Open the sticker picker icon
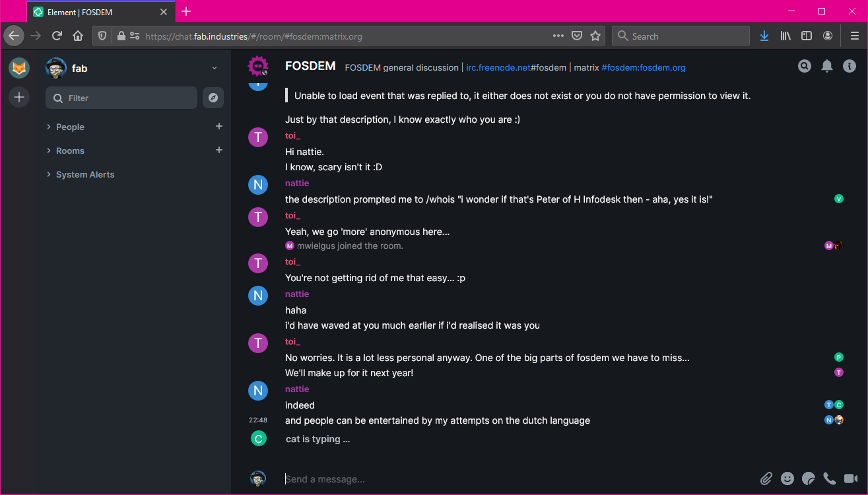The image size is (868, 495). pyautogui.click(x=809, y=478)
